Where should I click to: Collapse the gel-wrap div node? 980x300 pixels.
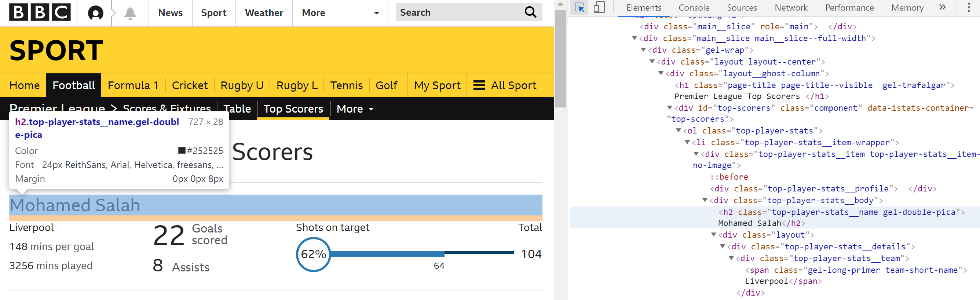click(x=643, y=50)
